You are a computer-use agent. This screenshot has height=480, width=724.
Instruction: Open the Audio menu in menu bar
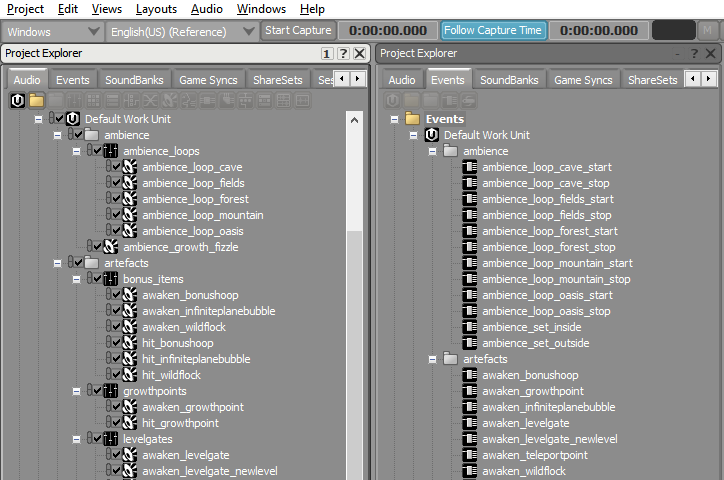click(x=206, y=9)
